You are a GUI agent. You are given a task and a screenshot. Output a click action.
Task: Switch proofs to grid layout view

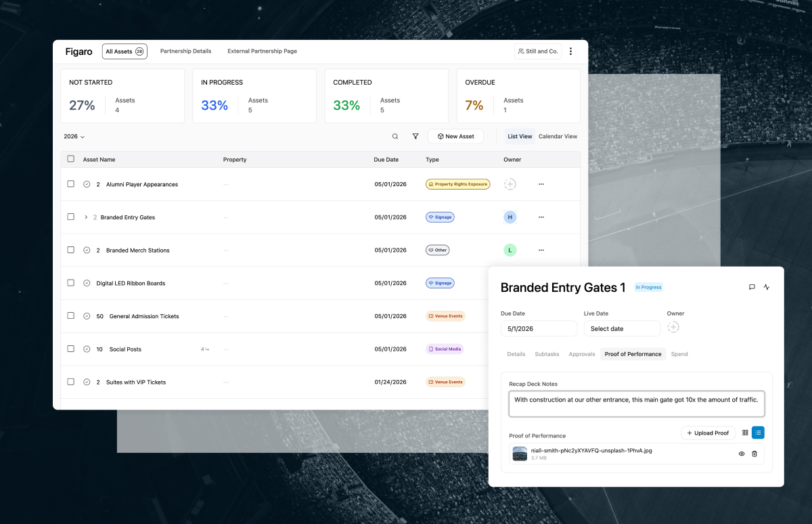[x=744, y=432]
